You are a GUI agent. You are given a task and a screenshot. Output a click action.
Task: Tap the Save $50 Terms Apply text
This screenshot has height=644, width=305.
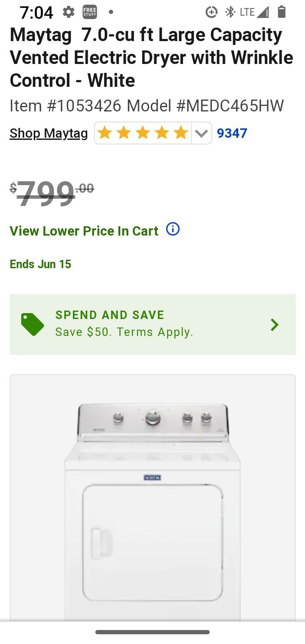[x=124, y=332]
